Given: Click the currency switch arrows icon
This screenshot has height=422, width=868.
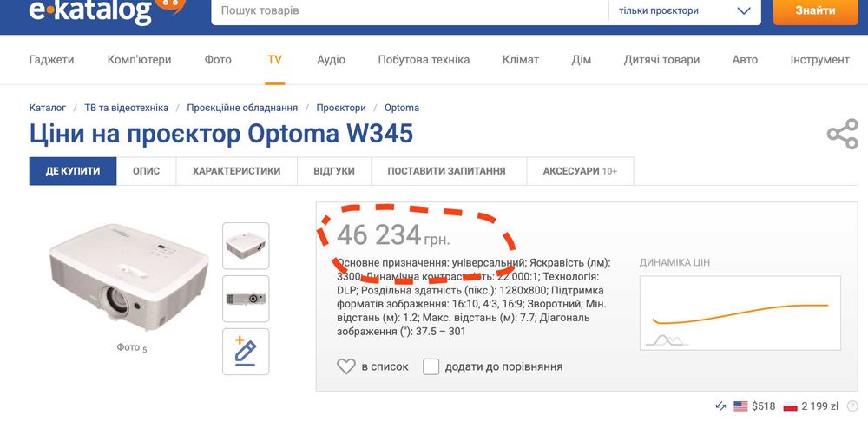Looking at the screenshot, I should [720, 406].
